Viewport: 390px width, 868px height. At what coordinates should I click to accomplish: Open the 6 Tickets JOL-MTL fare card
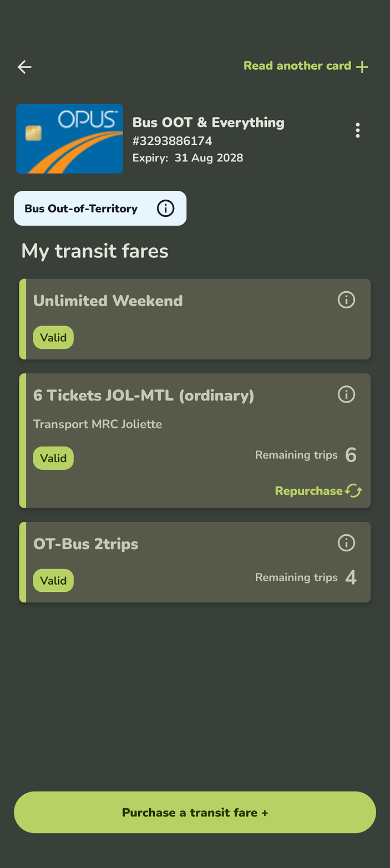195,441
